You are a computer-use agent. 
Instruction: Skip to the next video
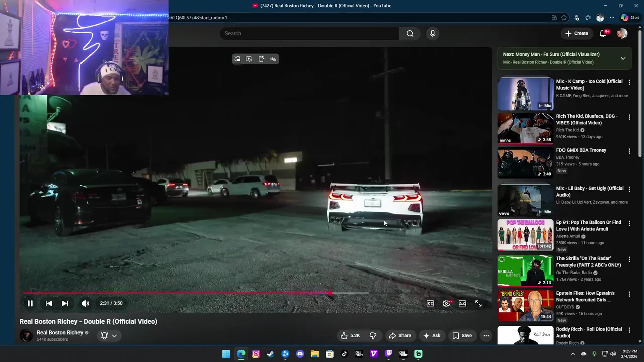tap(65, 303)
